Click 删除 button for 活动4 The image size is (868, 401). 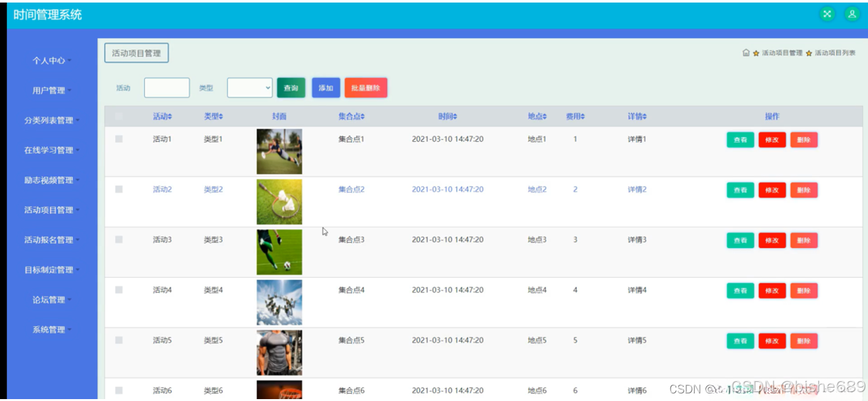tap(804, 291)
